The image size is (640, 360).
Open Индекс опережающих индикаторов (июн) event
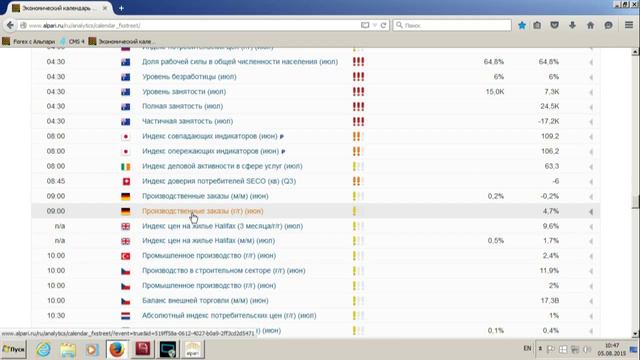(211, 151)
